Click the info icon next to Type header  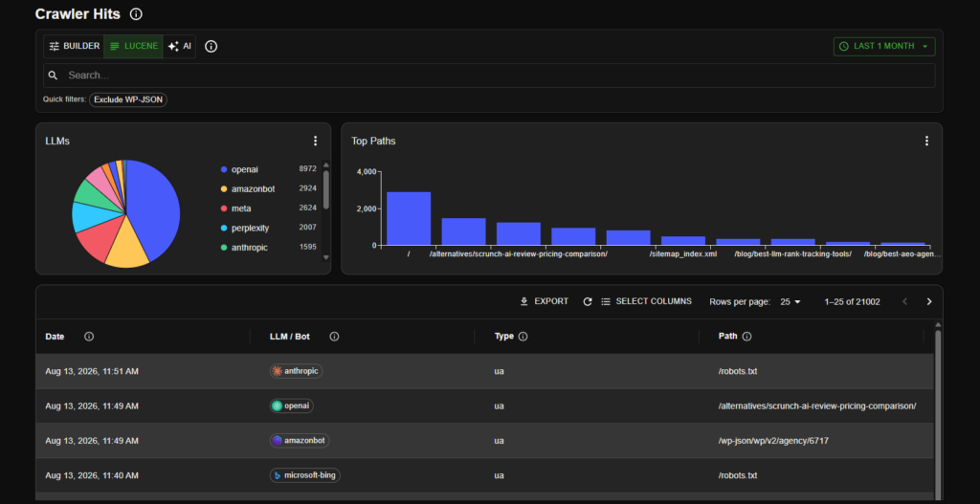523,336
